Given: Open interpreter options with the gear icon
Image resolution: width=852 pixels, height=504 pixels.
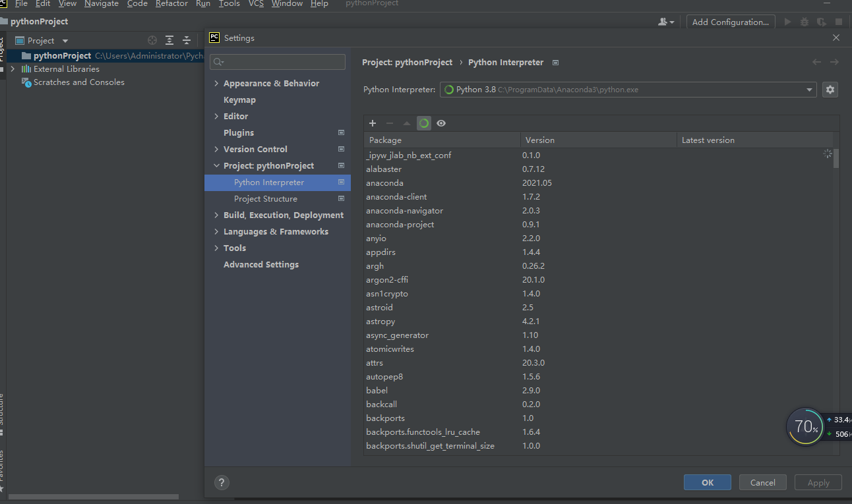Looking at the screenshot, I should [830, 90].
